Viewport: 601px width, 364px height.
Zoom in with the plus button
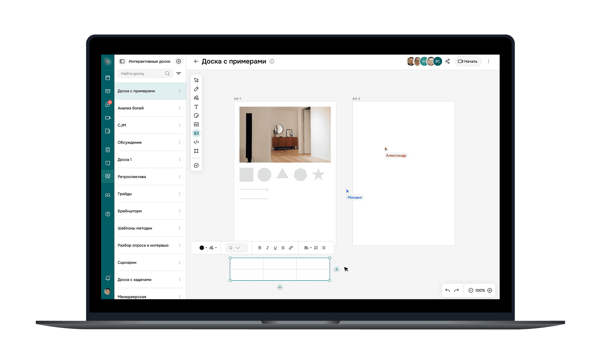pos(490,291)
